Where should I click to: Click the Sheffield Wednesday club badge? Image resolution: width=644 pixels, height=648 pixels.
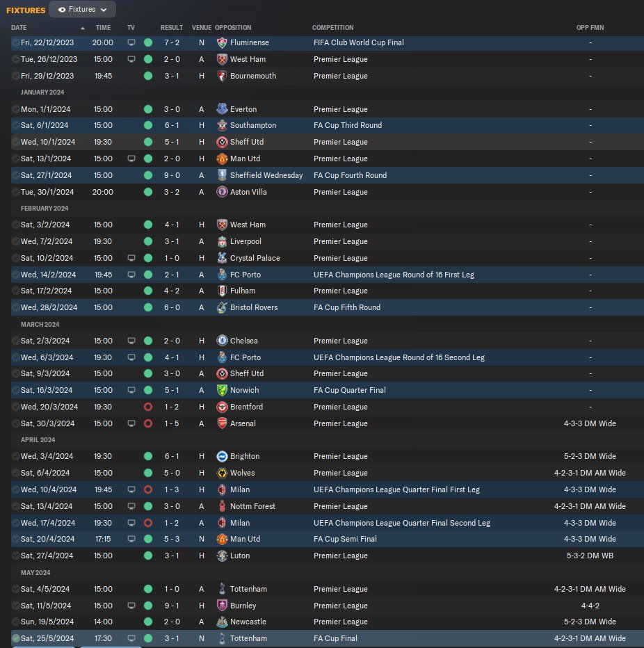222,175
